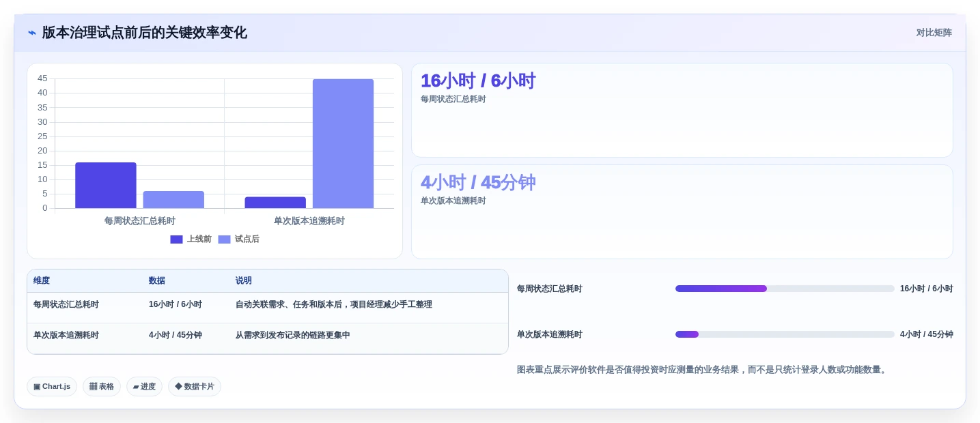980x423 pixels.
Task: Click the 表格 tag chip
Action: click(x=102, y=386)
